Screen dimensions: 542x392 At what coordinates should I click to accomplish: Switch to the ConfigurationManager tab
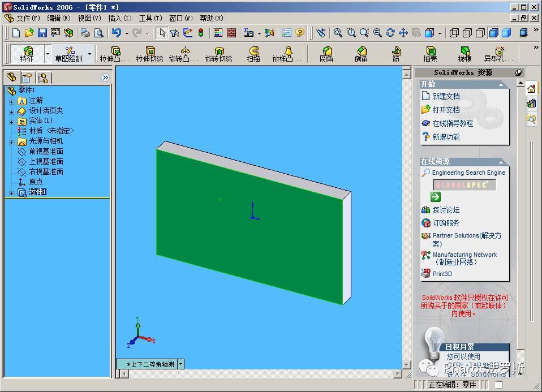pos(43,77)
